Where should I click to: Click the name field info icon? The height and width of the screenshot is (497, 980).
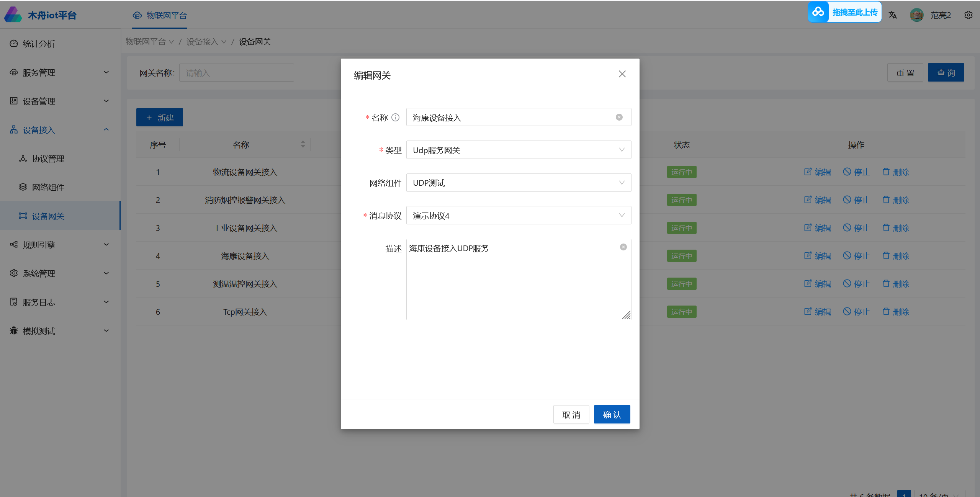click(396, 118)
